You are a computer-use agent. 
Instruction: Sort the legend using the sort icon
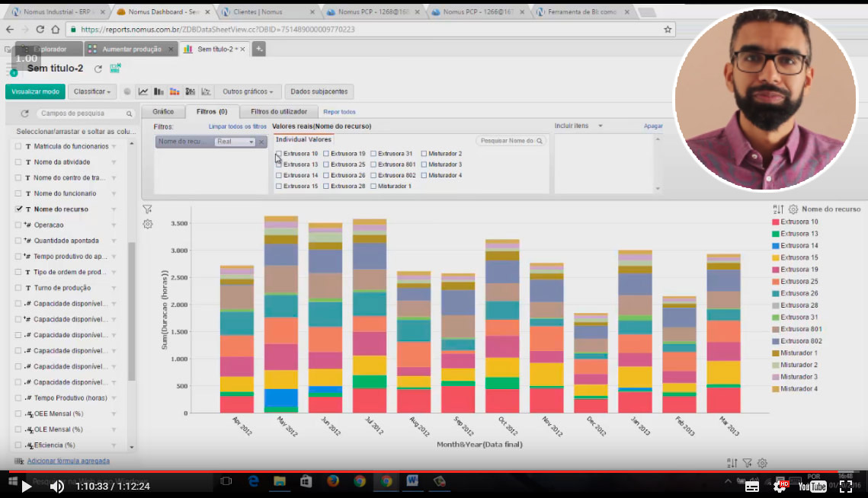click(778, 209)
